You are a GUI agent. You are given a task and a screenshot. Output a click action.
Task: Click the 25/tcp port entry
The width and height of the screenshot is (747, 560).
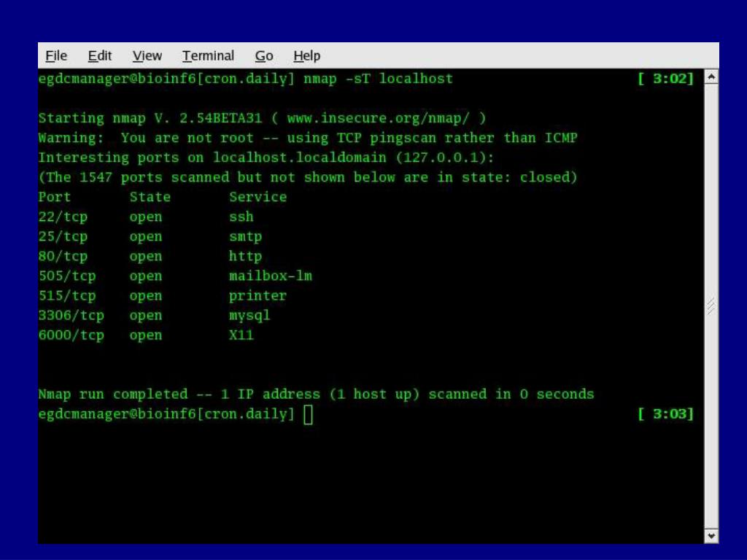(x=63, y=237)
